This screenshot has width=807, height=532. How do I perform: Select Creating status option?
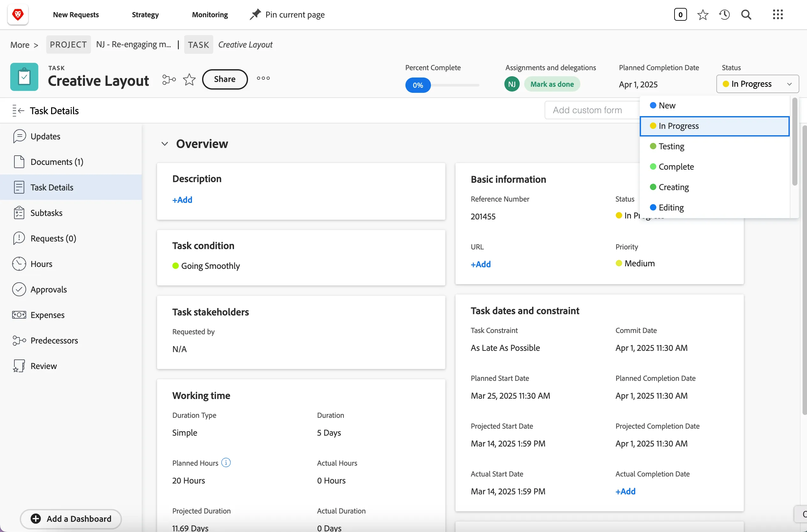tap(714, 187)
